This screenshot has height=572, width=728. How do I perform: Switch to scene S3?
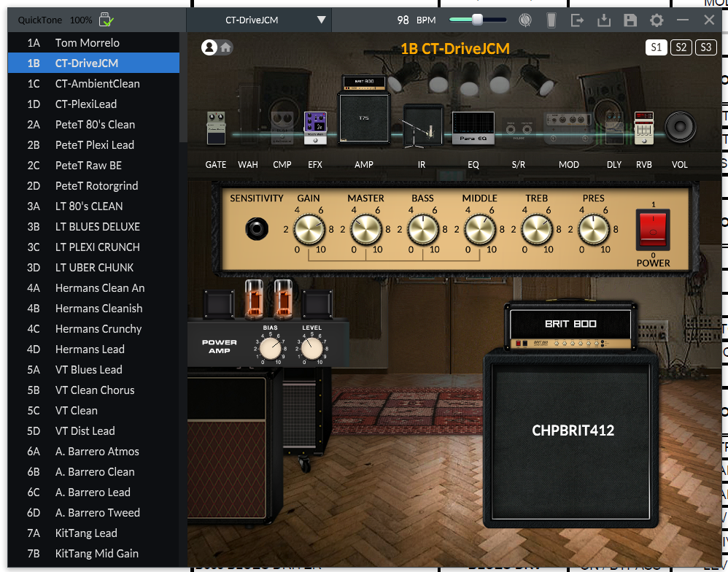(x=705, y=47)
